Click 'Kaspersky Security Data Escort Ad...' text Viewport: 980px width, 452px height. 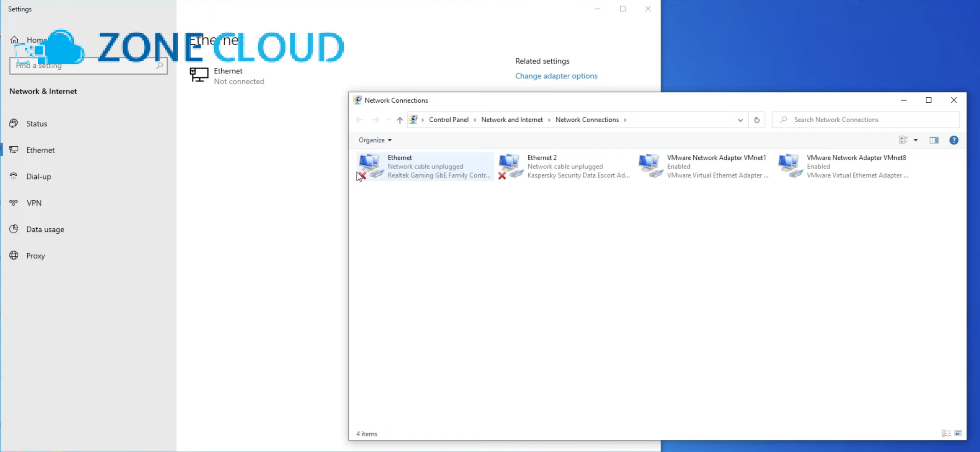578,175
